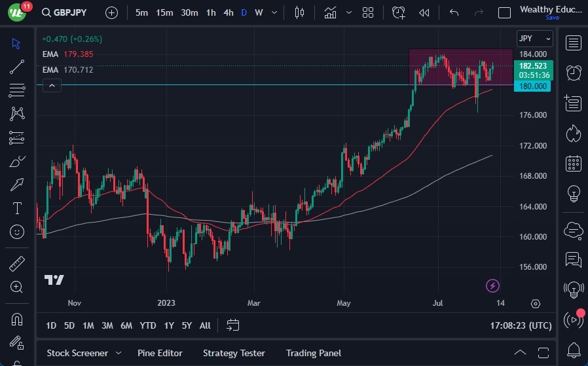Expand the JPY currency dropdown
The width and height of the screenshot is (588, 366).
(534, 39)
